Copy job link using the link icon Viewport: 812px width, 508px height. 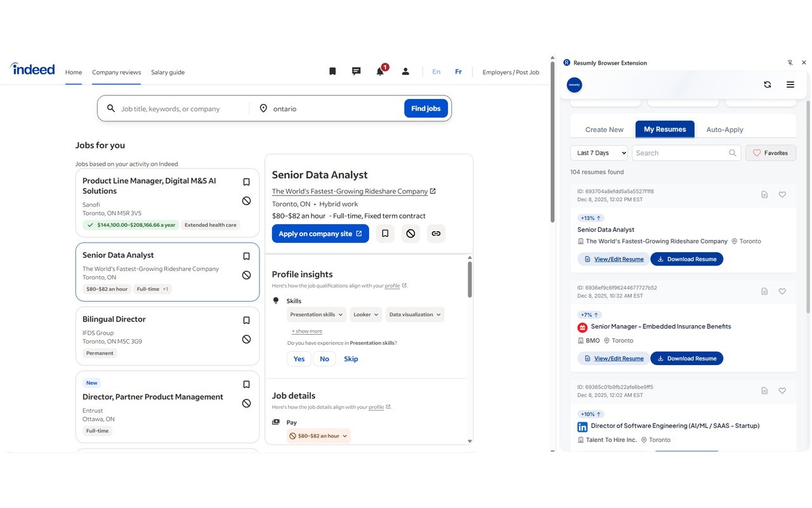pos(436,233)
